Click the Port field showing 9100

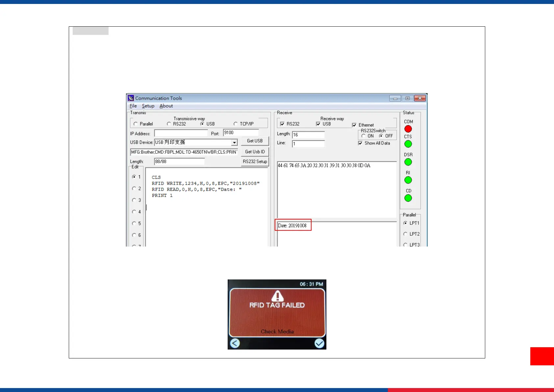pyautogui.click(x=241, y=133)
